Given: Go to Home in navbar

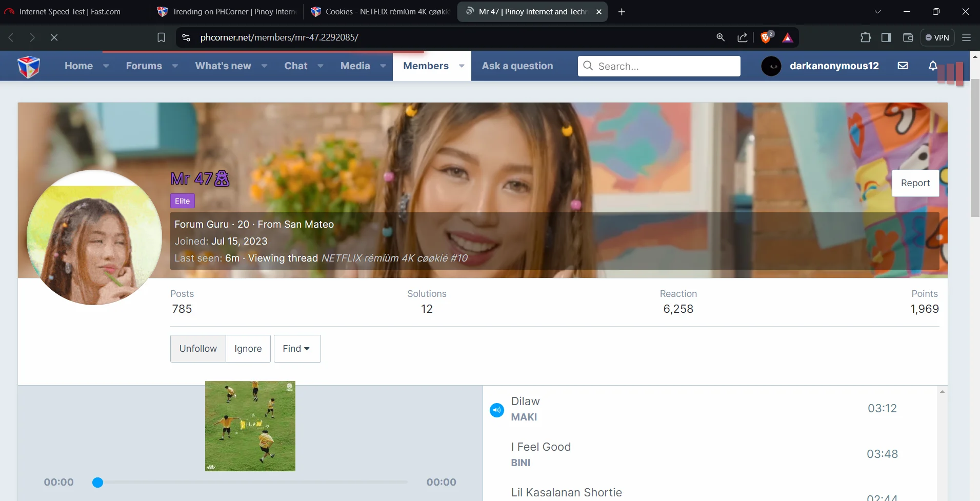Looking at the screenshot, I should (78, 66).
